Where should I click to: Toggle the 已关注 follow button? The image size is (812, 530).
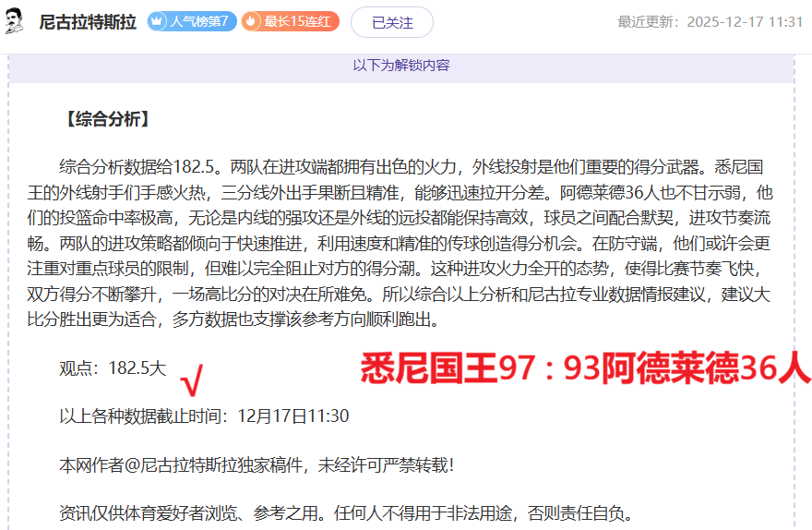392,21
